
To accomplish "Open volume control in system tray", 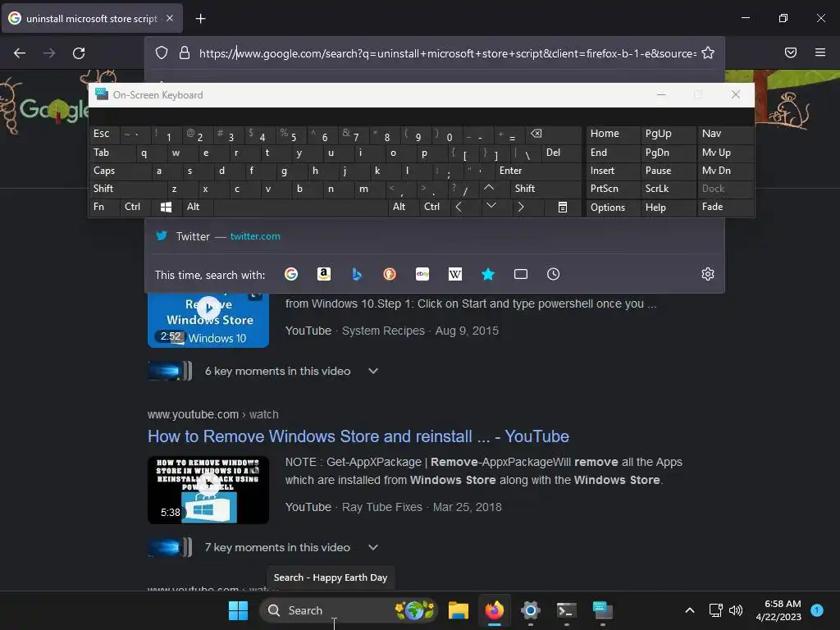I will point(736,610).
